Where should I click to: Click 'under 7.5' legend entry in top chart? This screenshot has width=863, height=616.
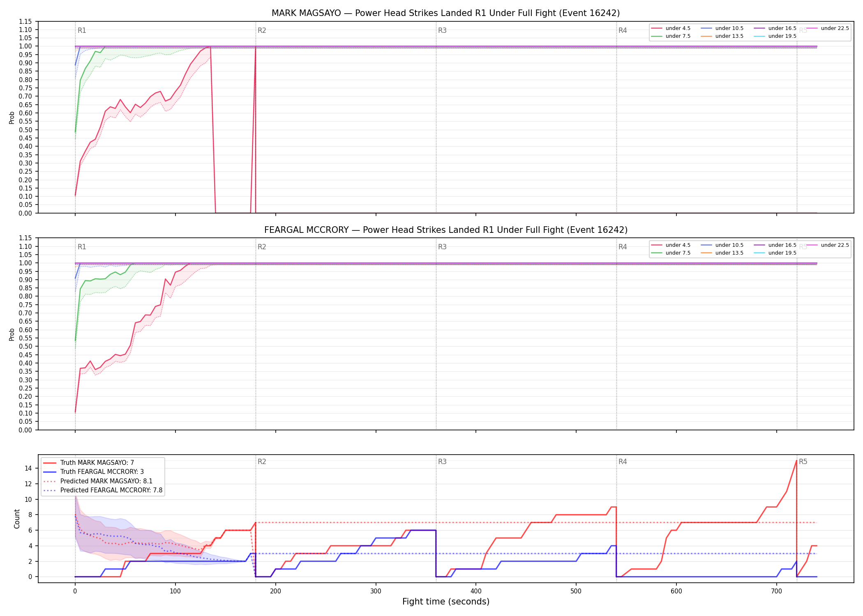[x=671, y=36]
